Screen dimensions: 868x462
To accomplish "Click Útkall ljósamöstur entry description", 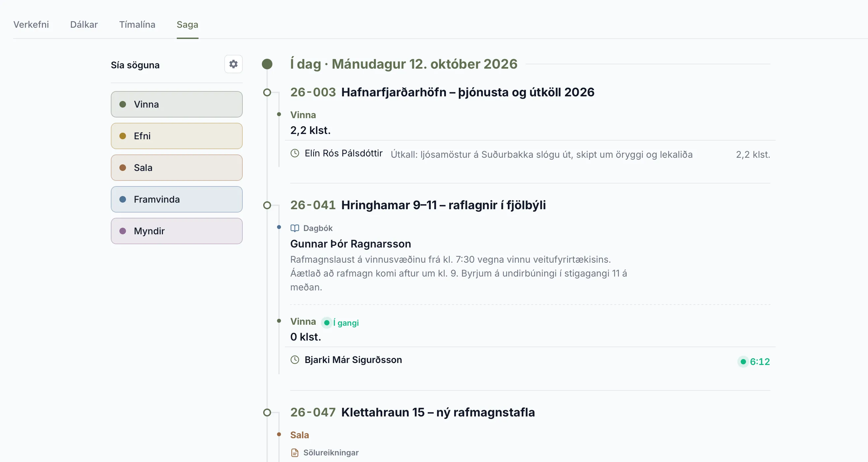I will 542,154.
